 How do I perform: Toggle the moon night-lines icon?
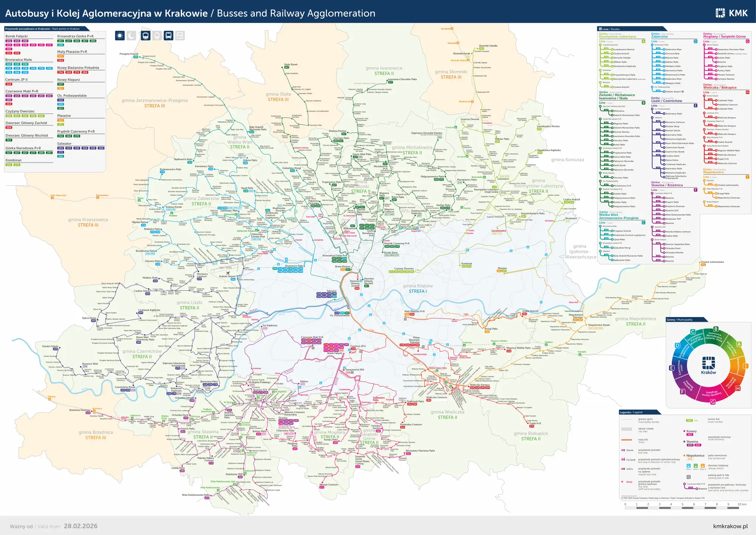click(x=131, y=36)
